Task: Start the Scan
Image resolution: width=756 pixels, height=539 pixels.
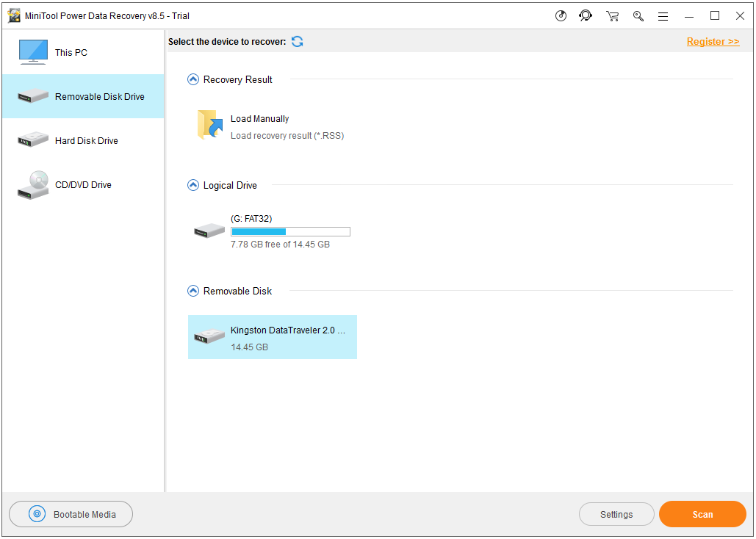Action: (702, 514)
